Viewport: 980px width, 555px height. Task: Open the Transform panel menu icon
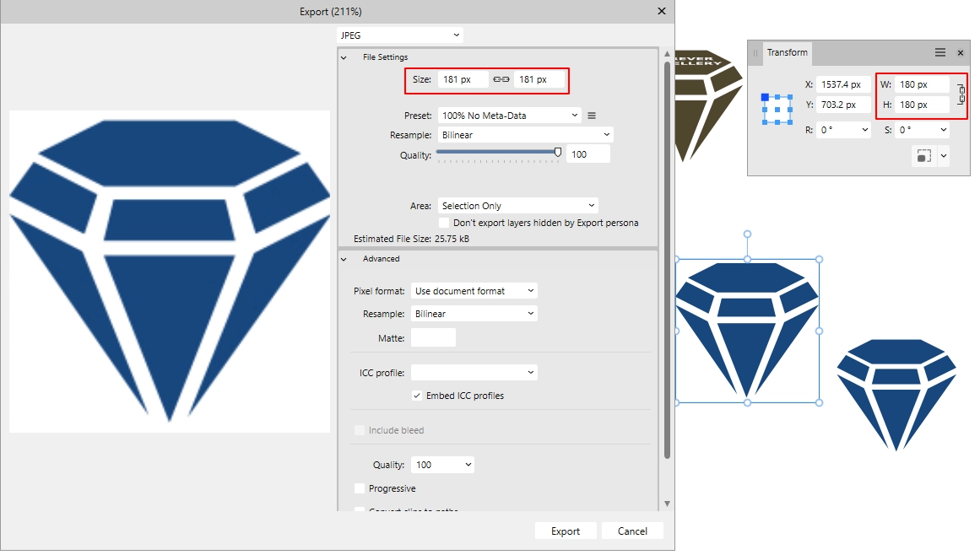pos(939,52)
